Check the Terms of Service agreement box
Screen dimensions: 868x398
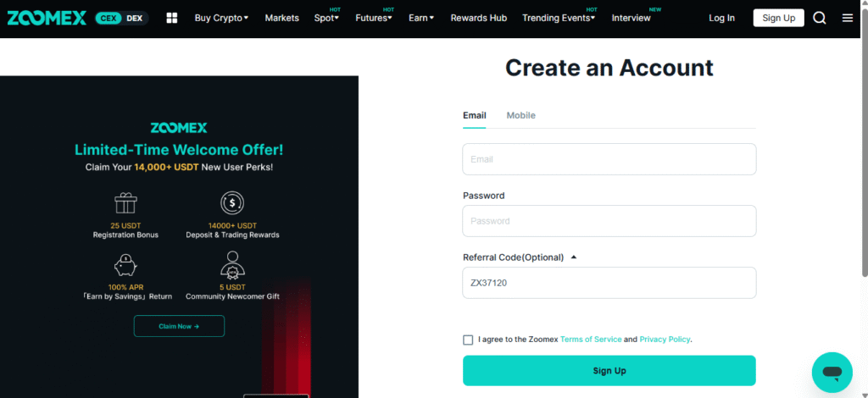468,340
